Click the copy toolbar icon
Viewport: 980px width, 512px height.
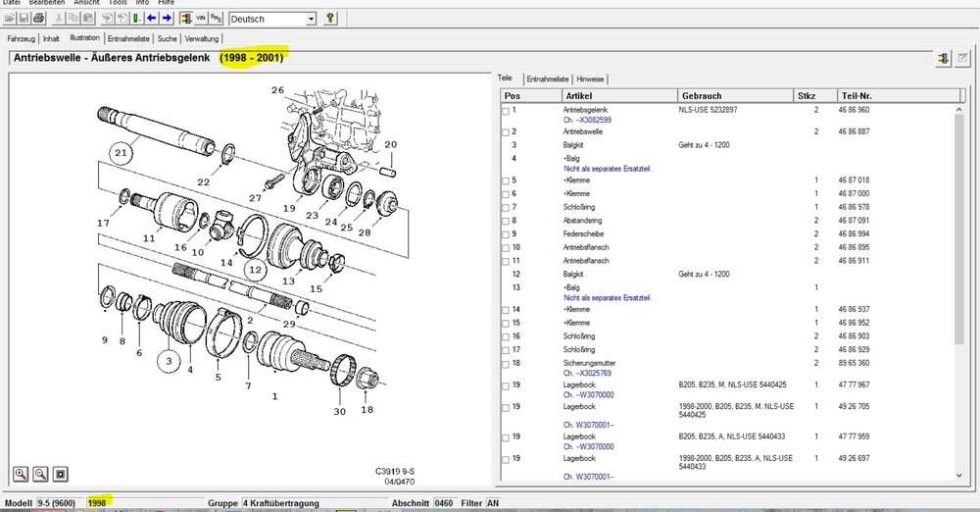pyautogui.click(x=73, y=19)
